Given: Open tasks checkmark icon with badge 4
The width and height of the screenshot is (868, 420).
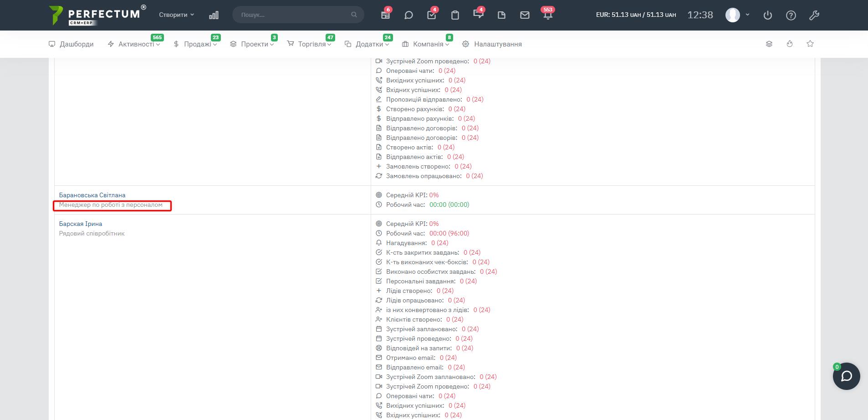Looking at the screenshot, I should (x=431, y=15).
